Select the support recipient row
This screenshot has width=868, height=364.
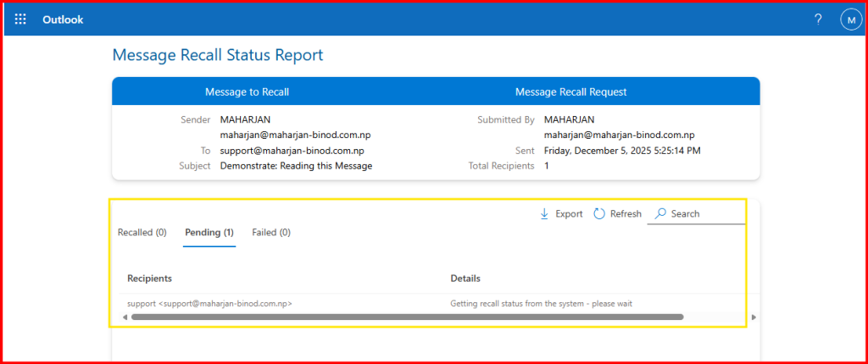tap(209, 303)
